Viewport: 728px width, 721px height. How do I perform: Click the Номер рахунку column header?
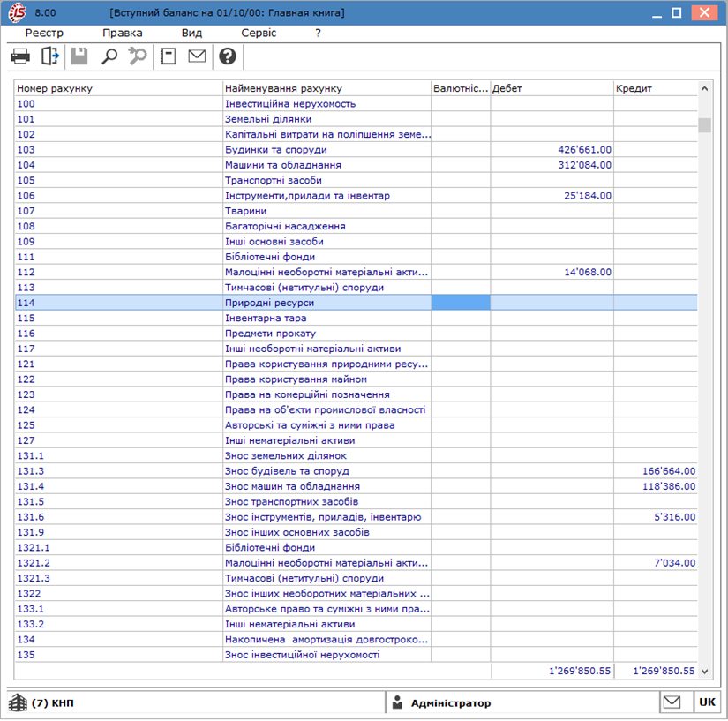point(118,88)
